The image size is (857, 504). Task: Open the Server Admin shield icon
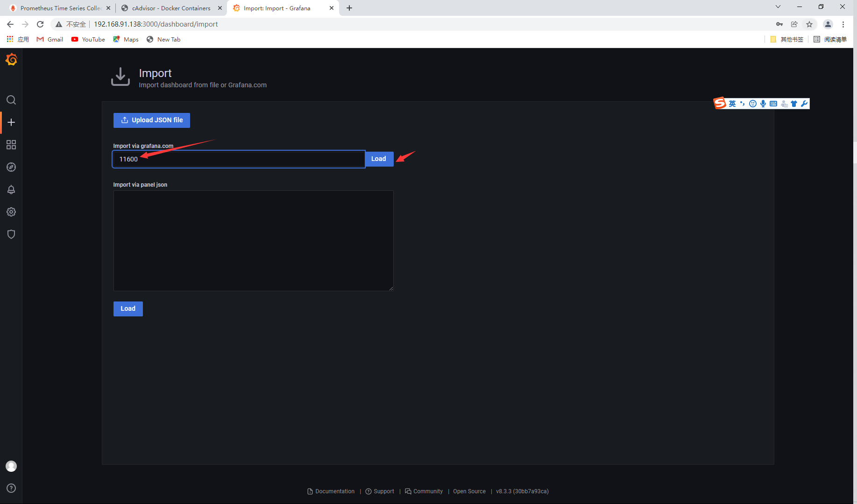11,234
